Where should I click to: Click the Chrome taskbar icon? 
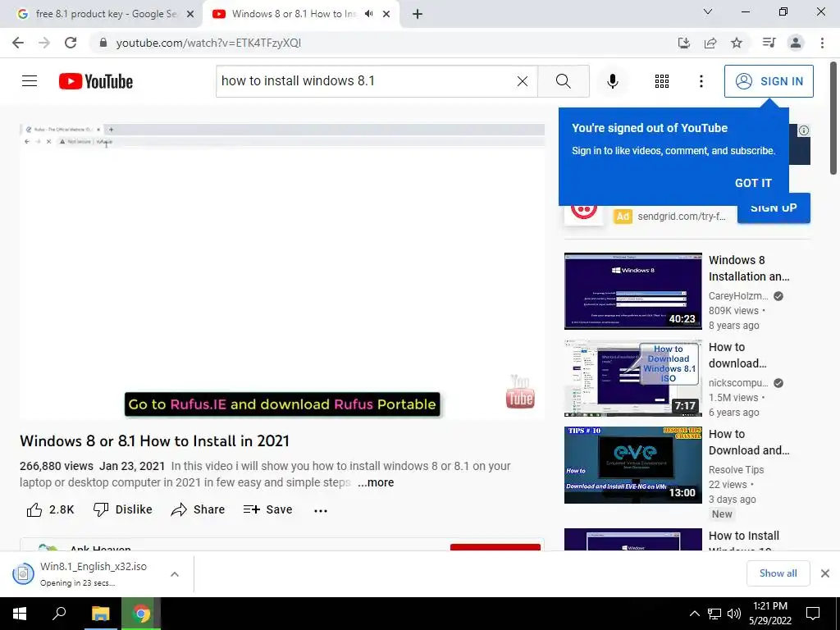(141, 614)
